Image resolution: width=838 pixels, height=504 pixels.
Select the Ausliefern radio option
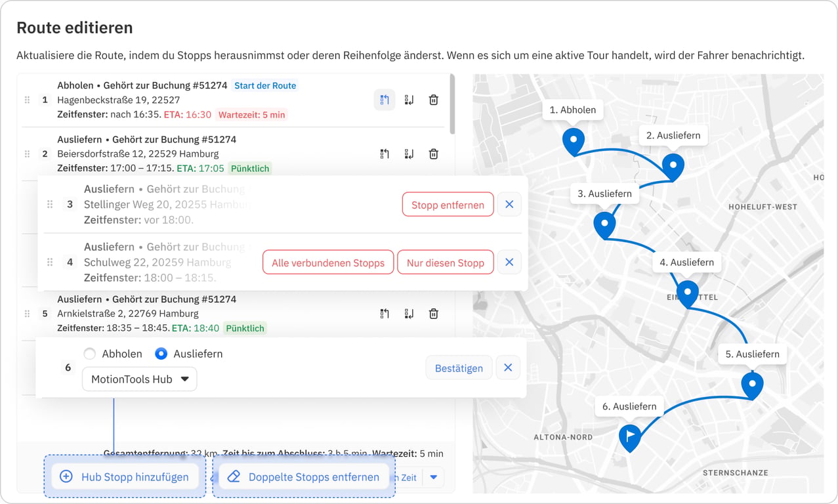(161, 354)
